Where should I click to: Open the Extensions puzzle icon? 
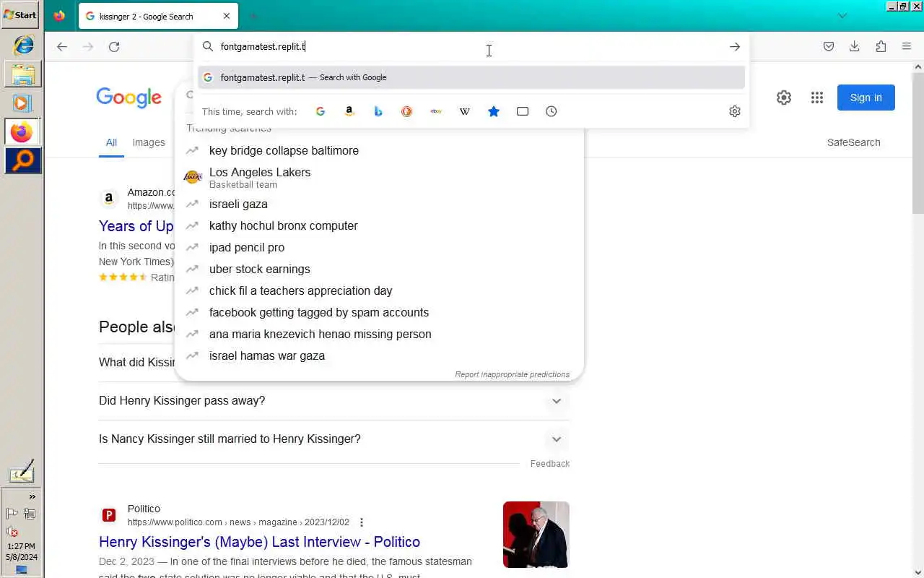(x=881, y=46)
